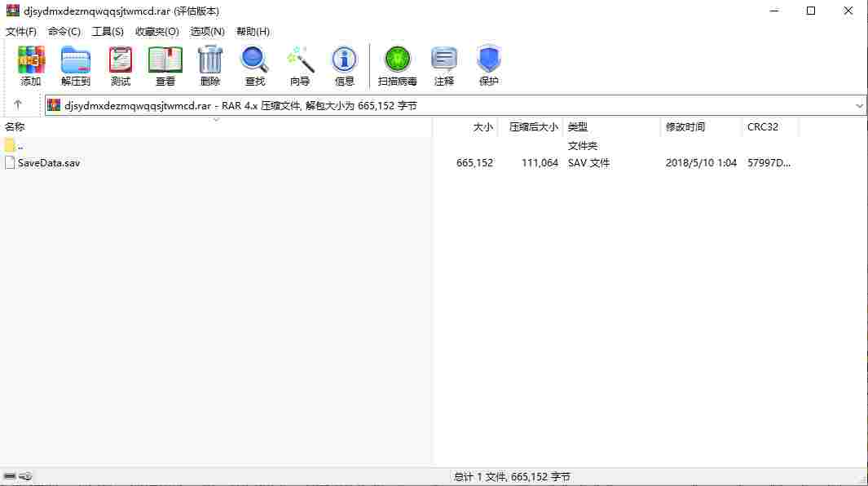868x486 pixels.
Task: Open the Commands (命令) menu
Action: click(64, 32)
